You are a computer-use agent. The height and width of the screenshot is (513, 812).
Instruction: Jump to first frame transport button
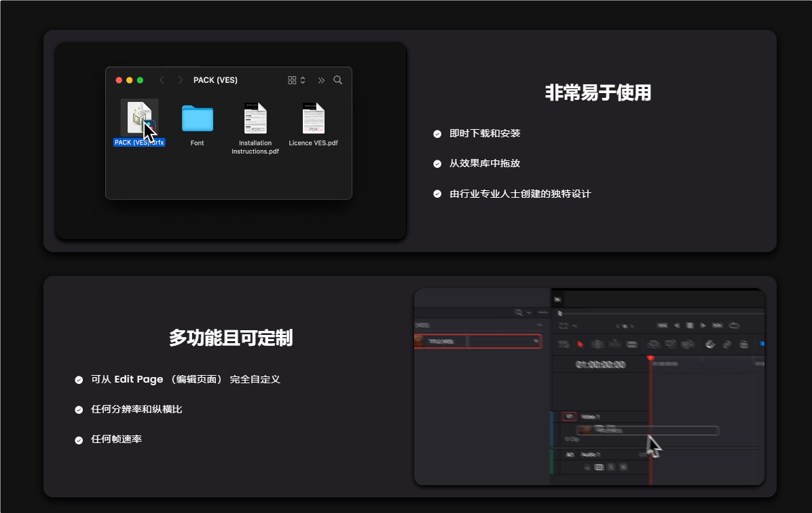663,325
